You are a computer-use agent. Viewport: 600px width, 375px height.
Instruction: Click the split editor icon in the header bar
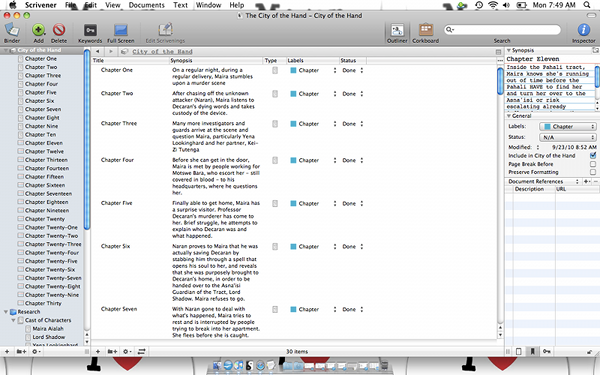pyautogui.click(x=498, y=52)
